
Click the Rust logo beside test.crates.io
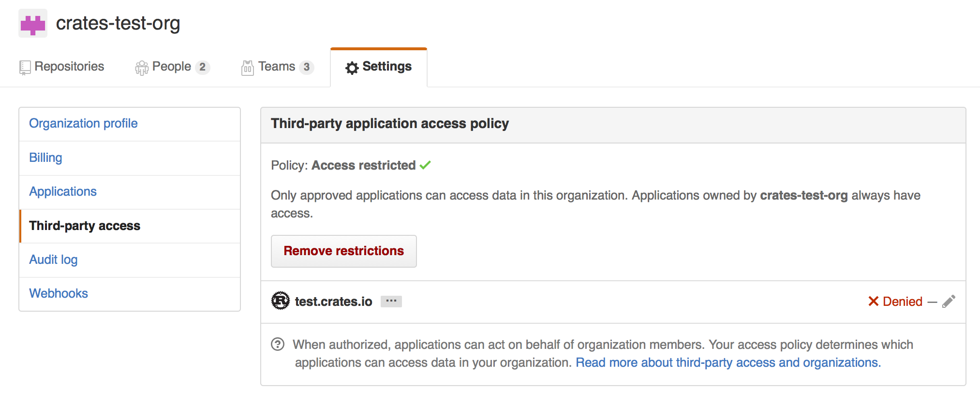click(x=281, y=301)
